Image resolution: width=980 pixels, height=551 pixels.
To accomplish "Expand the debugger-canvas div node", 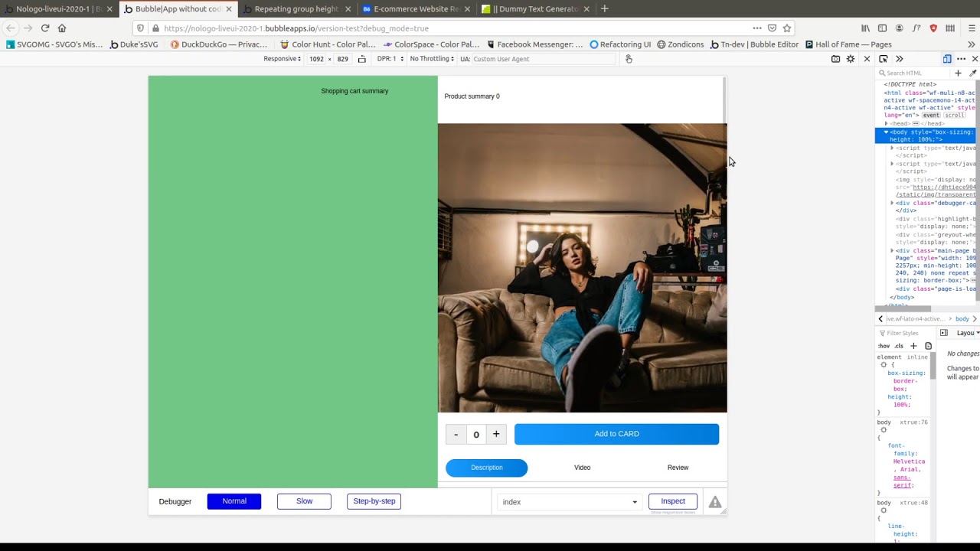I will (x=892, y=203).
